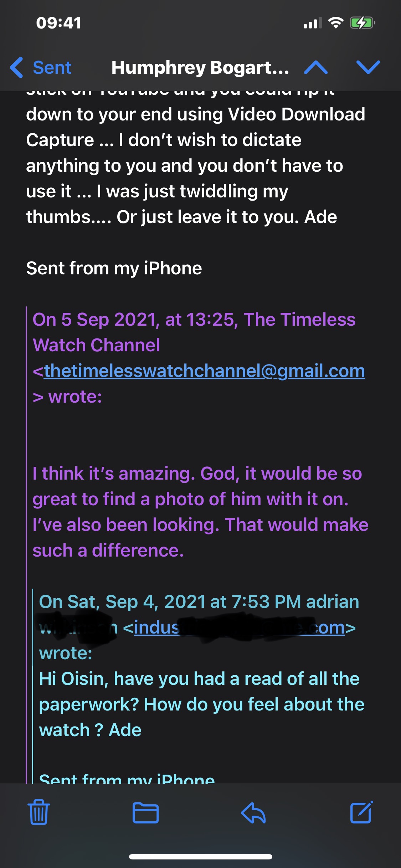
Task: Open thetimelesswatchchannel@gmail.com link
Action: point(204,371)
